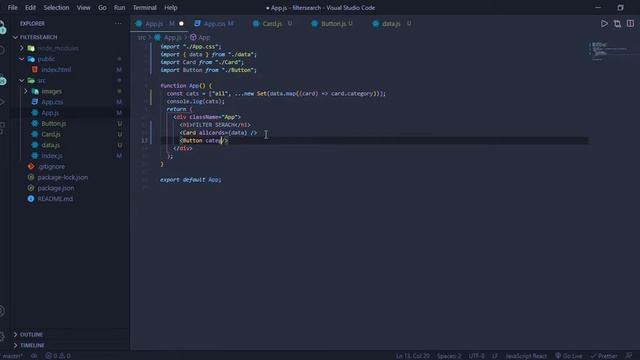This screenshot has height=360, width=640.
Task: Open Explorer views and more actions menu
Action: click(118, 24)
